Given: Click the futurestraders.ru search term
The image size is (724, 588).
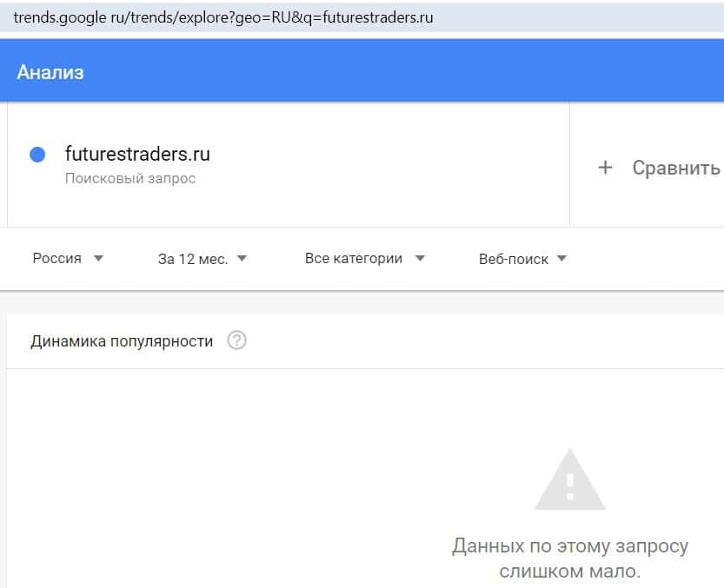Looking at the screenshot, I should point(137,155).
